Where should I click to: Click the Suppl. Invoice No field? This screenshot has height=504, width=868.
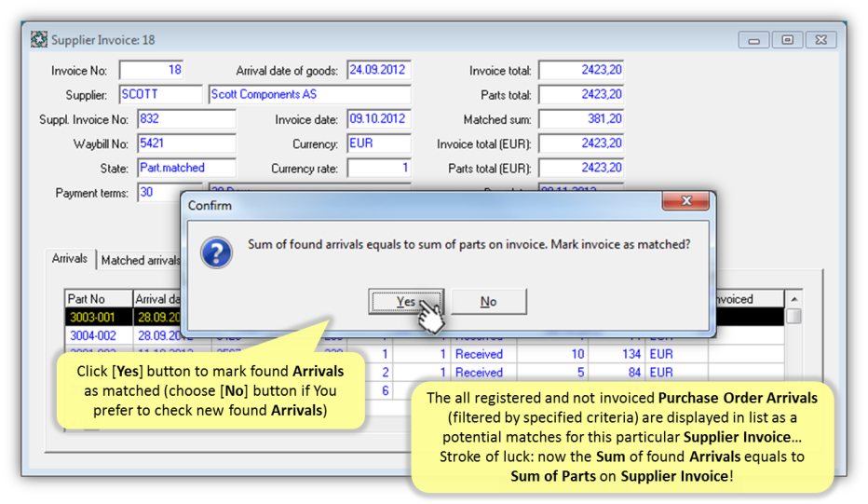coord(185,118)
